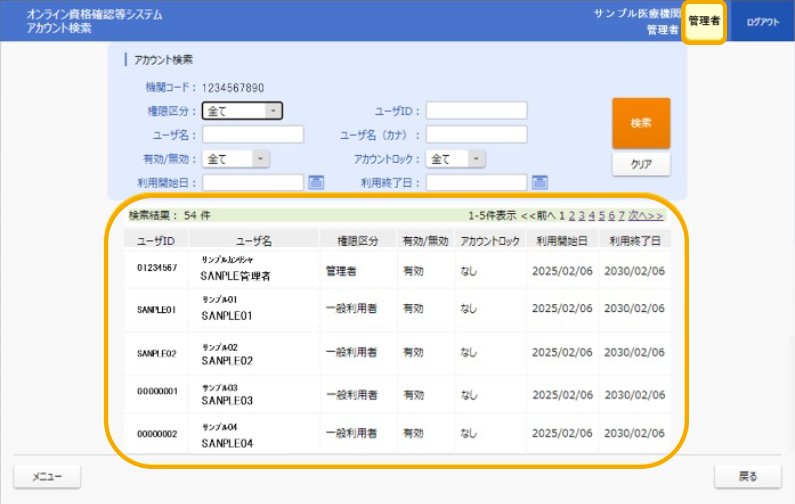
Task: Click the orange 検索 button
Action: click(641, 123)
